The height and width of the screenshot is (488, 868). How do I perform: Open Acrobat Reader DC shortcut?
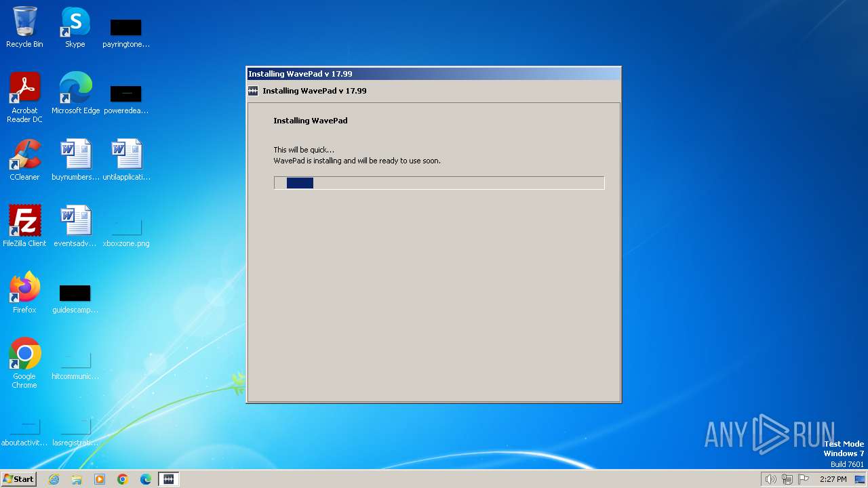pos(24,98)
